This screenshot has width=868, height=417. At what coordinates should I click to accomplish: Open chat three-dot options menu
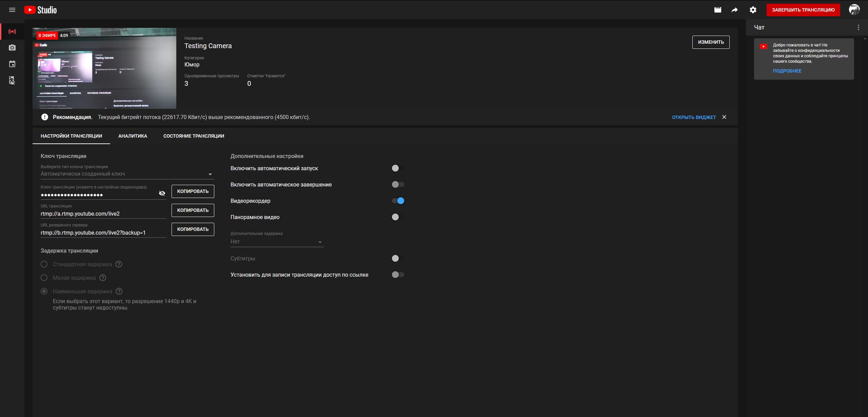pyautogui.click(x=858, y=27)
